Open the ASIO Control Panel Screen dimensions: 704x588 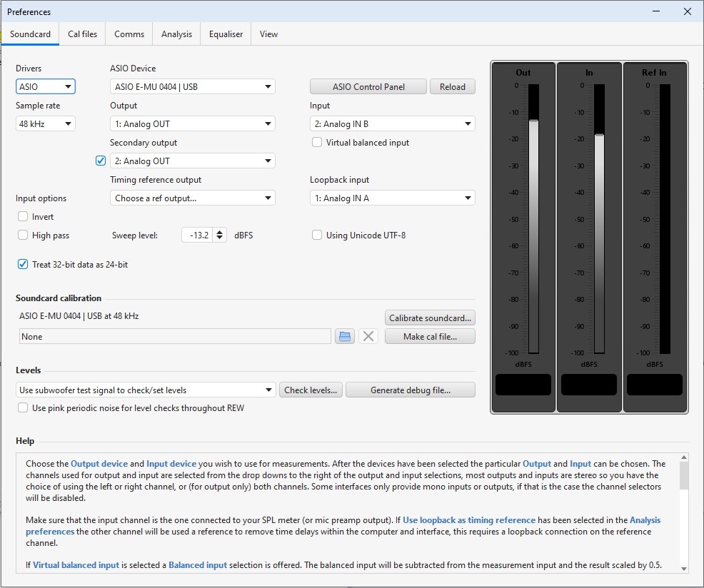click(x=368, y=86)
